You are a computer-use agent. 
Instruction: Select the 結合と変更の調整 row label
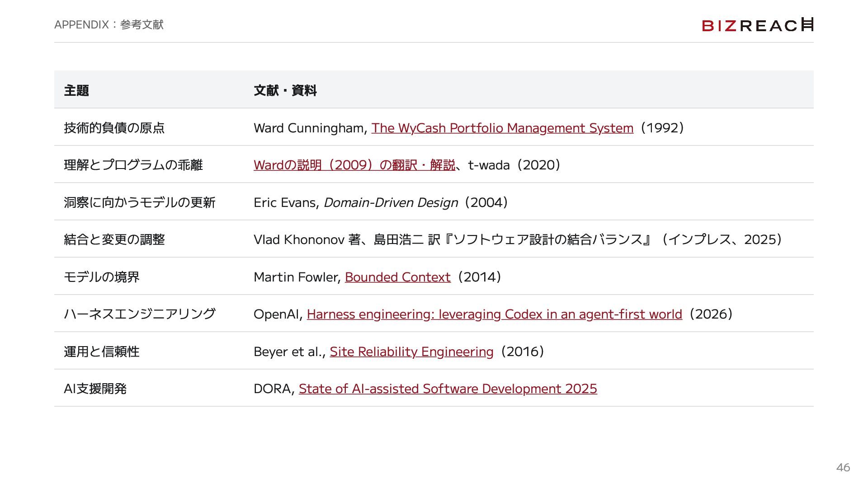pyautogui.click(x=114, y=239)
